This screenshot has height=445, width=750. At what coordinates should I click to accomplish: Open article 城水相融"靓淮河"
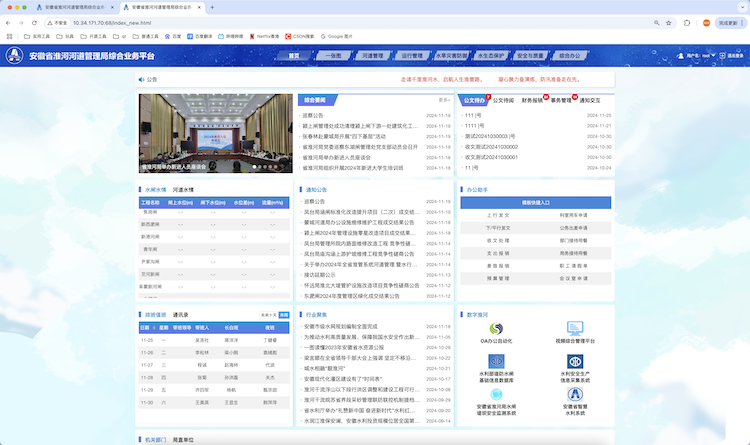(324, 368)
